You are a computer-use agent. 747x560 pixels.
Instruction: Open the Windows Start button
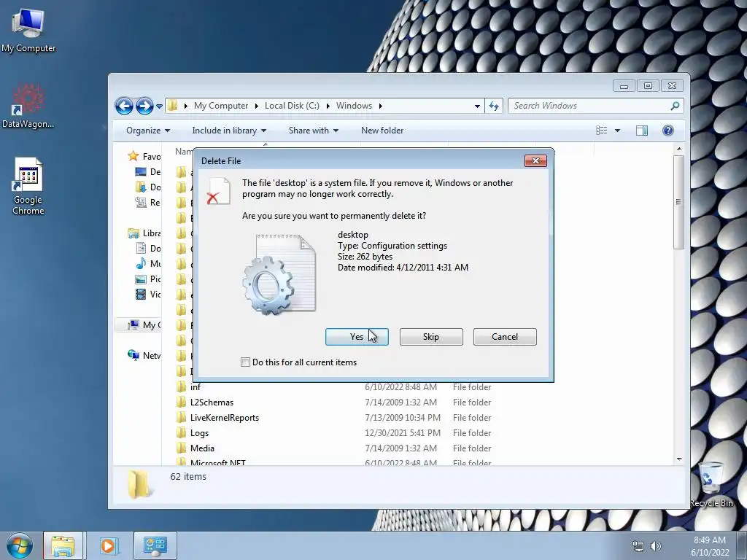coord(20,545)
